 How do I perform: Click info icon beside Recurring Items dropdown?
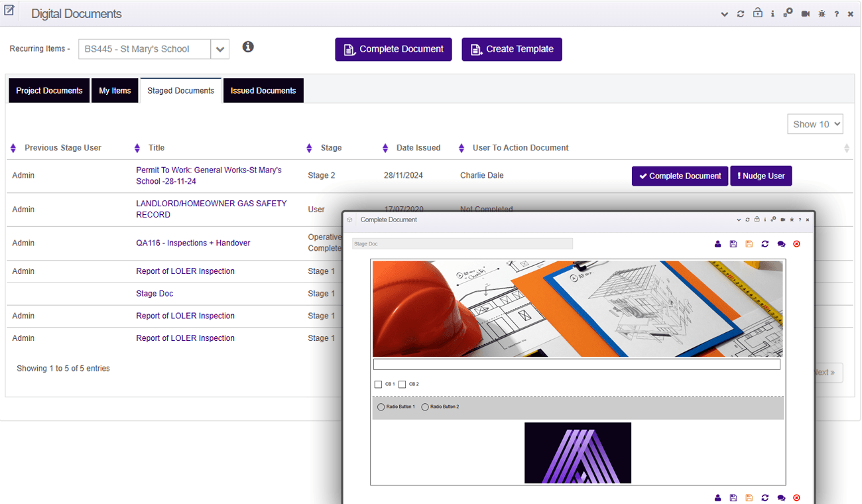tap(248, 47)
